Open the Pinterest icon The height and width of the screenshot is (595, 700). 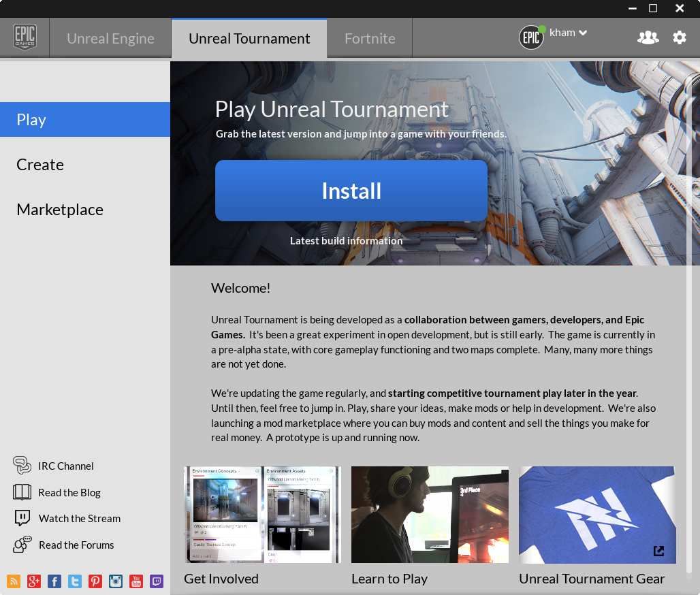tap(95, 581)
